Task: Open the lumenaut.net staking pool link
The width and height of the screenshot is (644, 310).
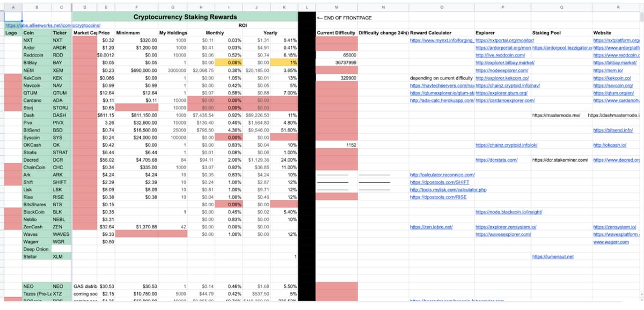Action: tap(553, 257)
